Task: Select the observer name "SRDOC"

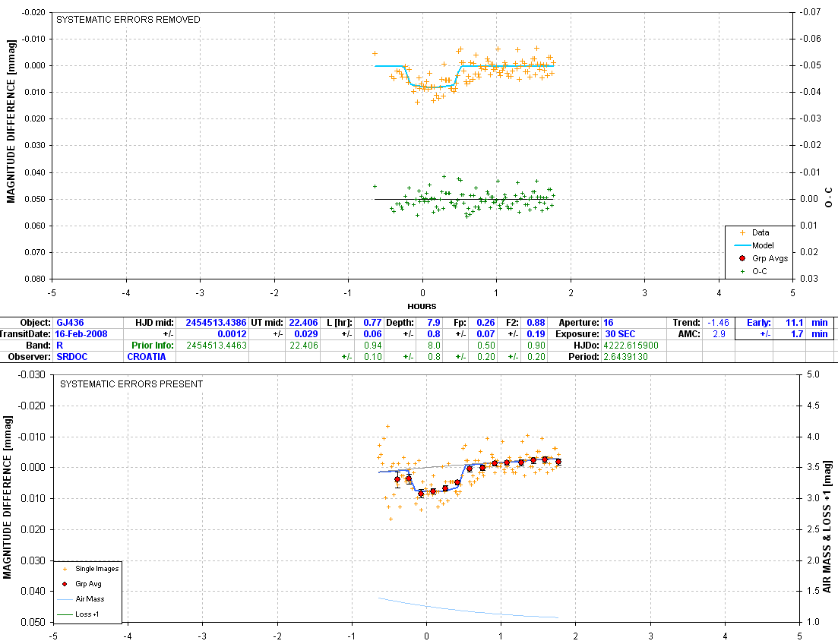Action: coord(71,356)
